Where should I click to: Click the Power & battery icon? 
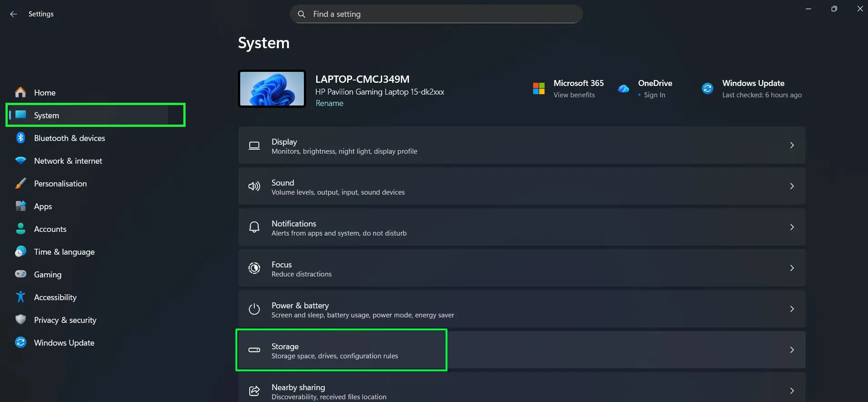coord(254,309)
